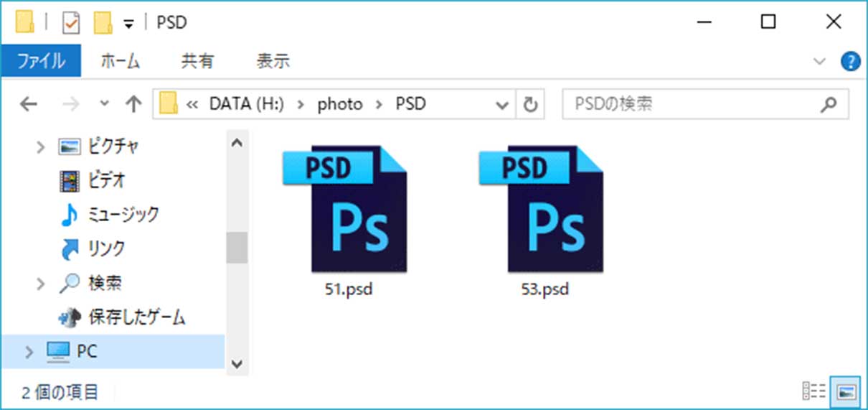
Task: Expand the ピクチャ tree node
Action: [41, 146]
